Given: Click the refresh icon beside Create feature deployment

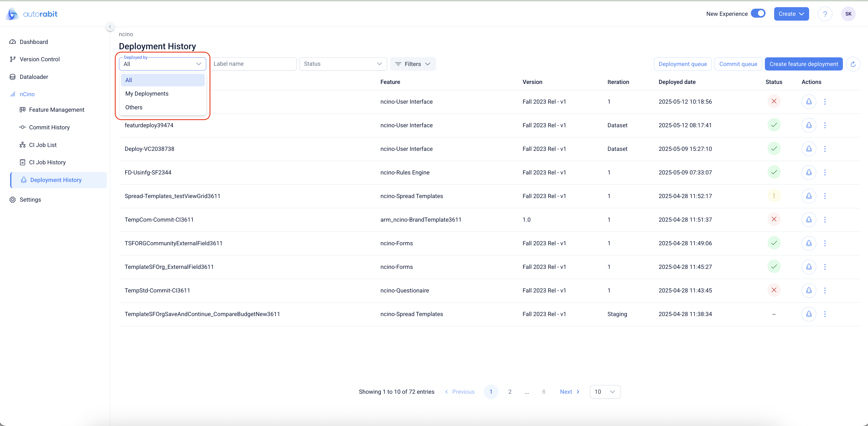Looking at the screenshot, I should [x=853, y=64].
